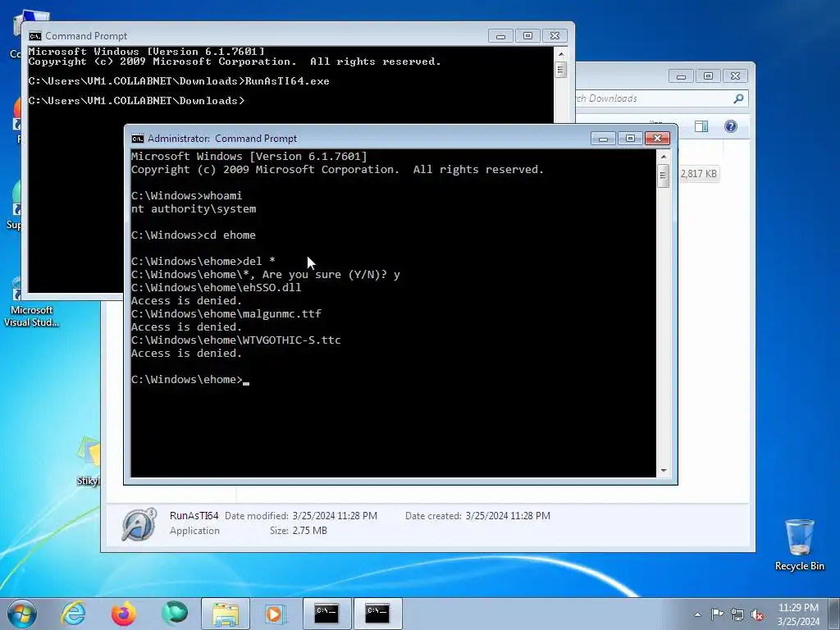Open Firefox from the taskbar
This screenshot has width=840, height=630.
(x=124, y=614)
